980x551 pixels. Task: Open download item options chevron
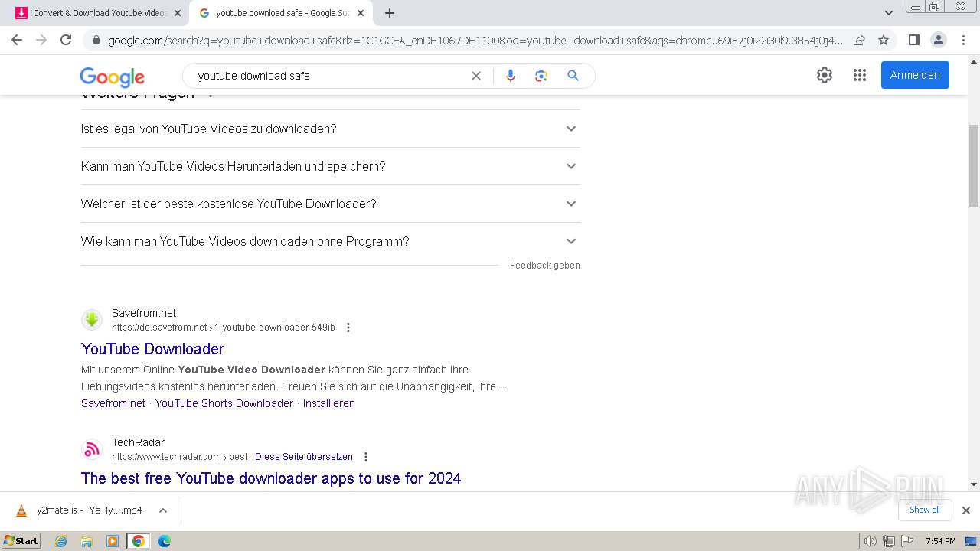pos(163,510)
